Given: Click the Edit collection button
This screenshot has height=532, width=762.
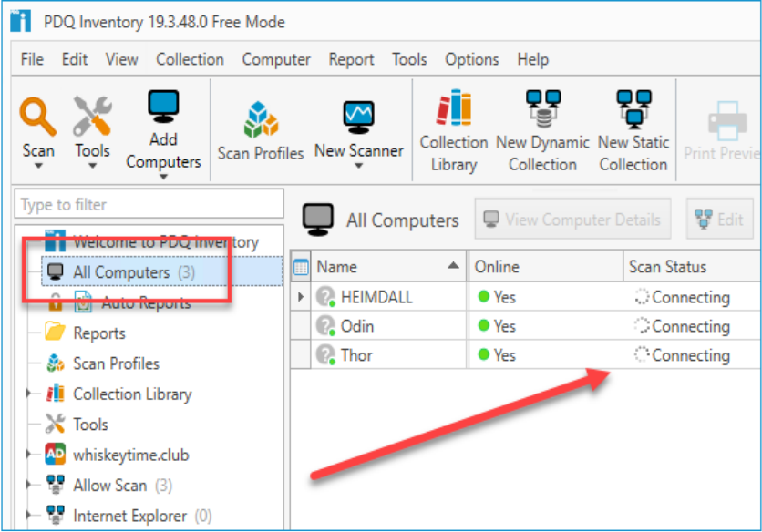Looking at the screenshot, I should tap(720, 220).
